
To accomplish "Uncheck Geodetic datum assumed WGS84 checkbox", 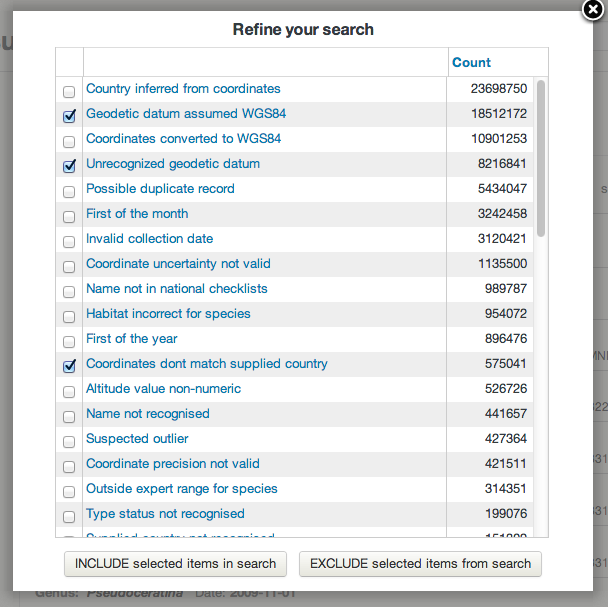I will [x=69, y=116].
